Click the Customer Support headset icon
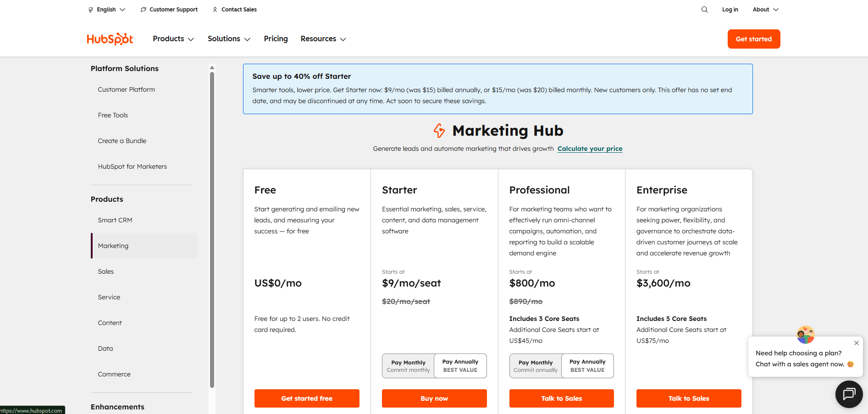The width and height of the screenshot is (868, 414). [x=143, y=9]
